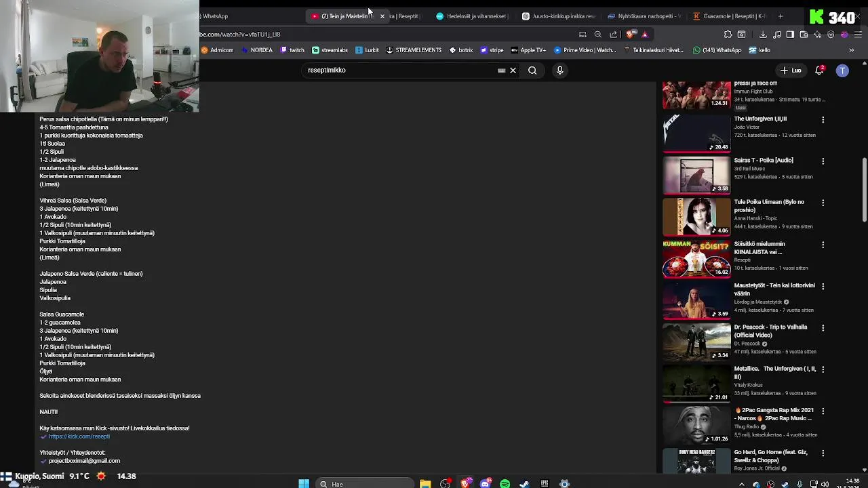The height and width of the screenshot is (488, 868).
Task: Open the on-screen keyboard icon in search box
Action: (x=501, y=70)
